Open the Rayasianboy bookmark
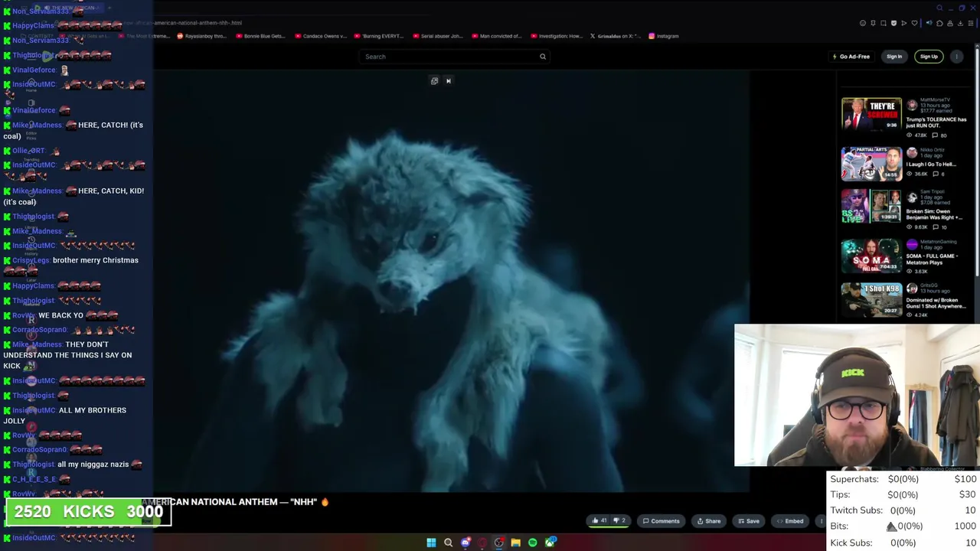The height and width of the screenshot is (551, 980). tap(202, 36)
